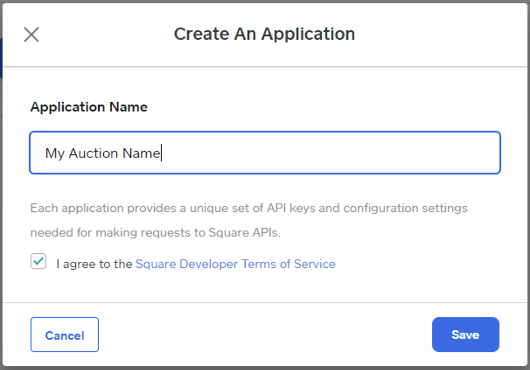Viewport: 530px width, 370px height.
Task: Click the Application Name input field
Action: click(x=265, y=153)
